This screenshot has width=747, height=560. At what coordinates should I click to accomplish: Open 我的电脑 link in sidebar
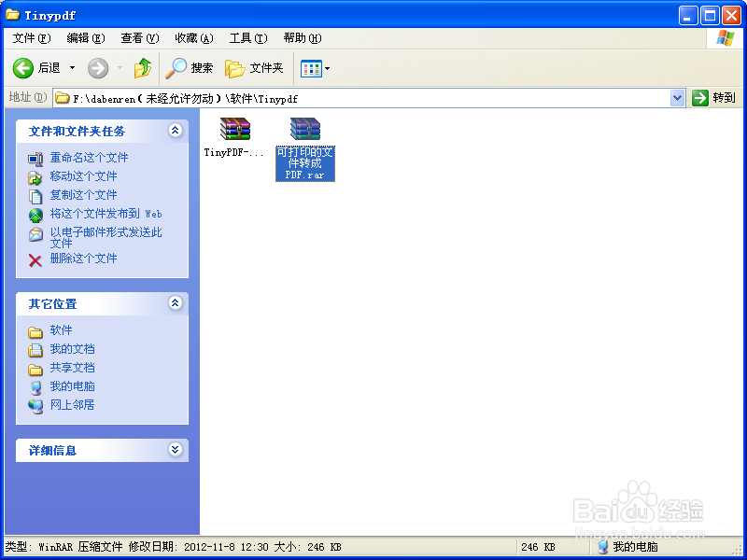[73, 386]
